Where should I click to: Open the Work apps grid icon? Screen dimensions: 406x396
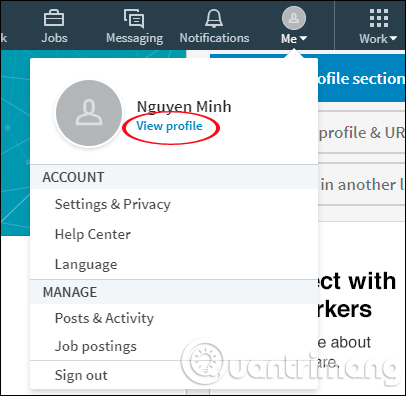tap(379, 18)
